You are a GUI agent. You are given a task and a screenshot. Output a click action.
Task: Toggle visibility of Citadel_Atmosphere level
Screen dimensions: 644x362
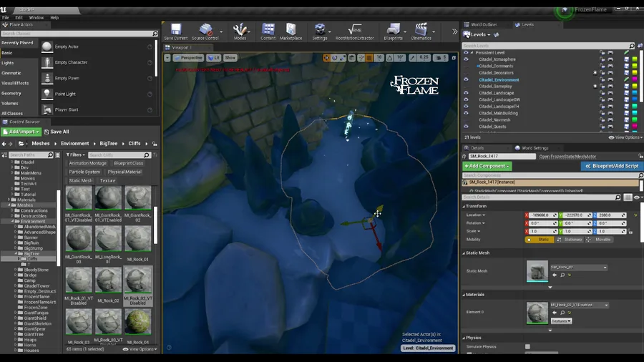point(466,59)
